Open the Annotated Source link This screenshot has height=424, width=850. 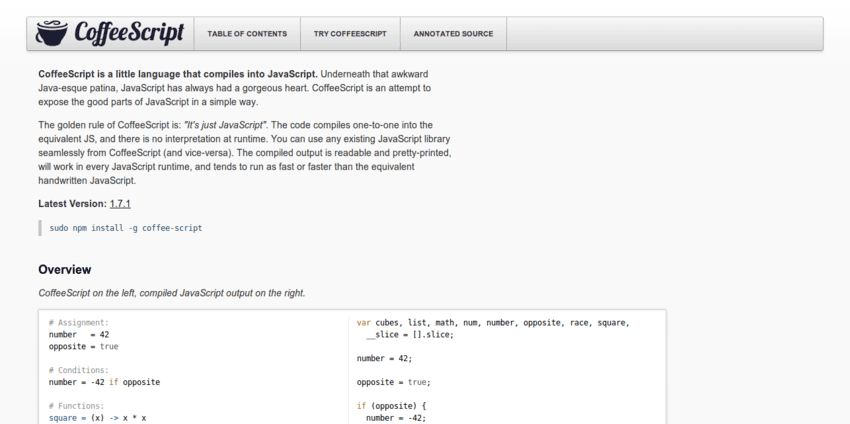click(x=453, y=34)
